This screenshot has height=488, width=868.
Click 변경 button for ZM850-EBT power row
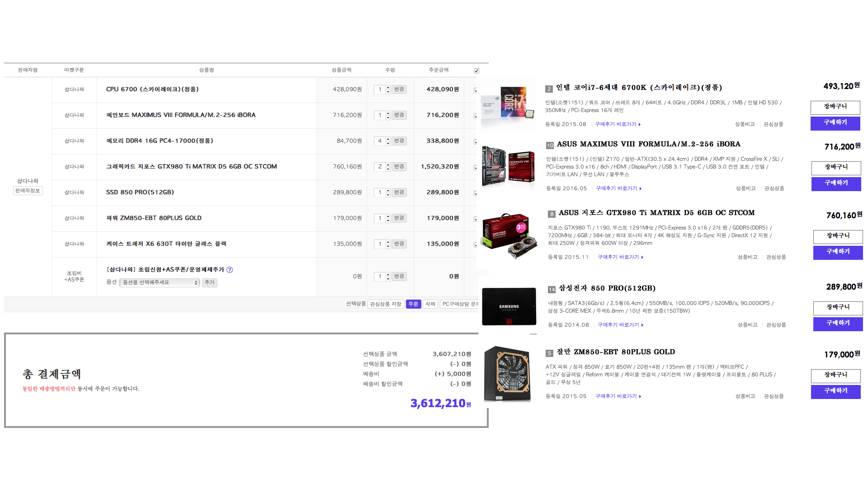[399, 218]
